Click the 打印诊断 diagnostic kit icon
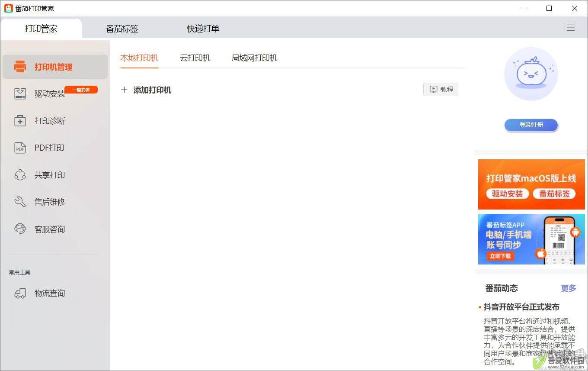 point(20,121)
